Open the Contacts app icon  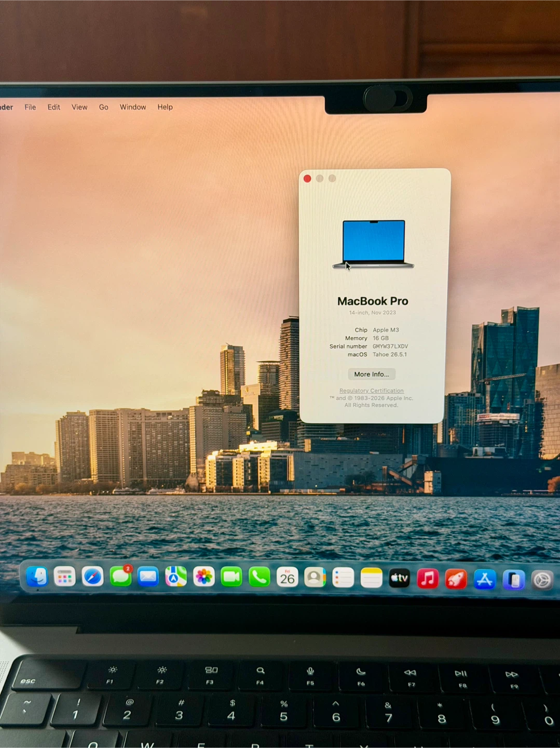coord(315,578)
